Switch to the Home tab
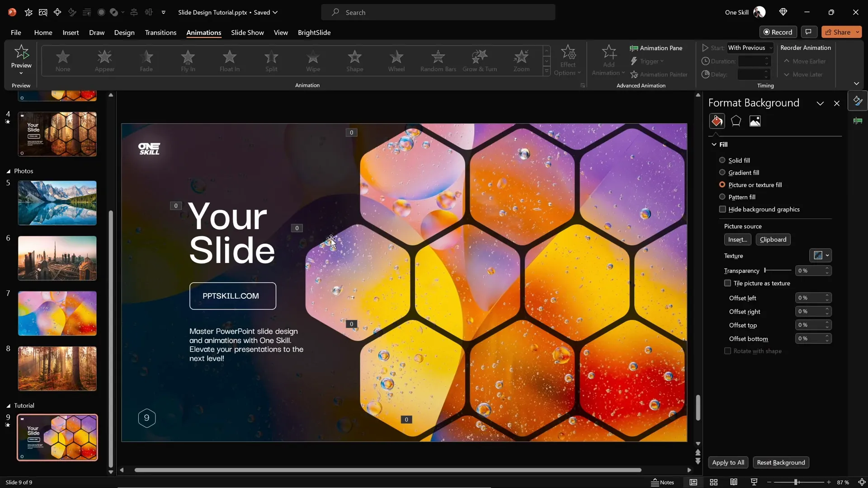The width and height of the screenshot is (868, 488). (43, 33)
